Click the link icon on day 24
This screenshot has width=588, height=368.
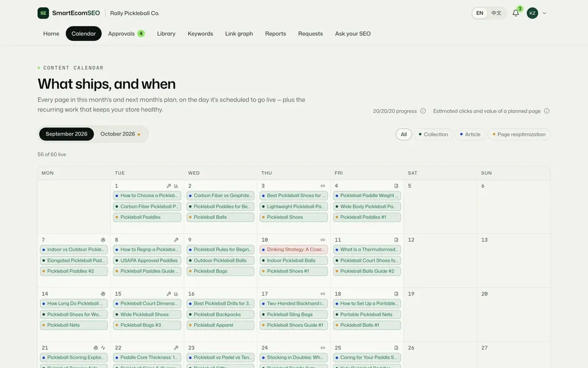323,348
